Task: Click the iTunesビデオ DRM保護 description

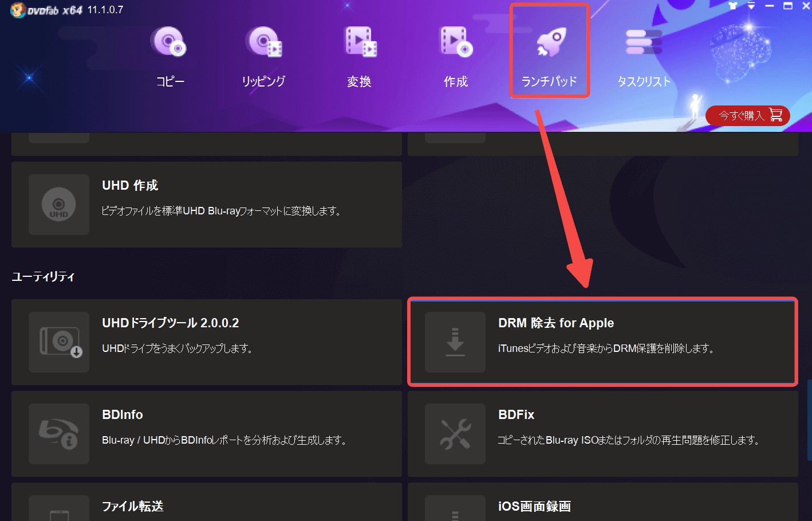Action: click(606, 348)
